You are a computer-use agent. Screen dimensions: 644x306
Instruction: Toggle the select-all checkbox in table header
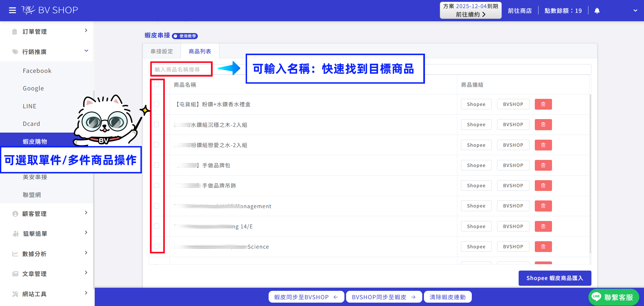click(x=157, y=84)
